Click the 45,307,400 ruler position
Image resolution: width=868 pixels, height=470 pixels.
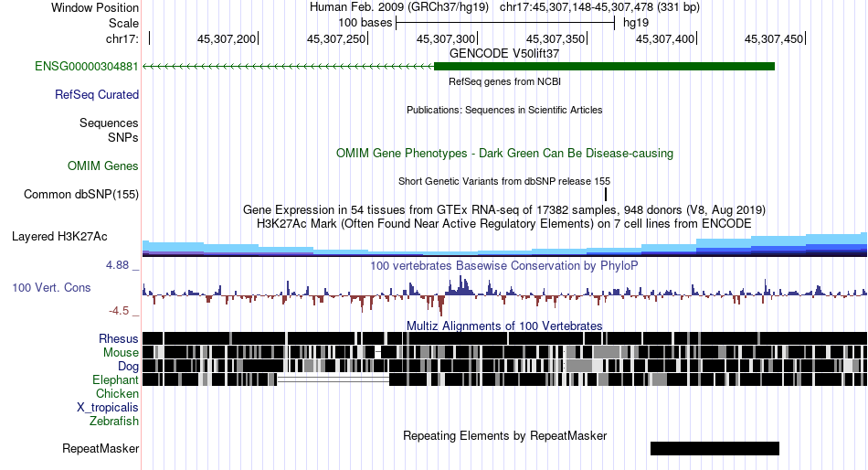pyautogui.click(x=665, y=38)
